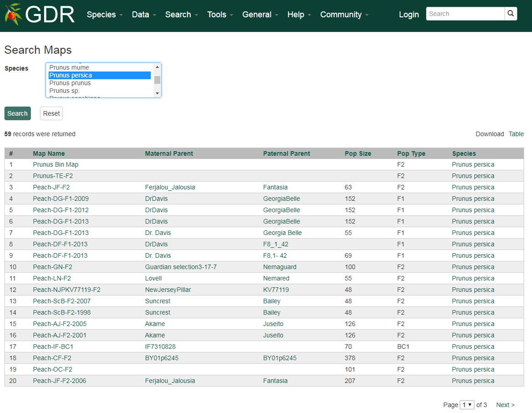Image resolution: width=532 pixels, height=413 pixels.
Task: Open the Peach-ScB-F2-1998 map link
Action: click(62, 312)
